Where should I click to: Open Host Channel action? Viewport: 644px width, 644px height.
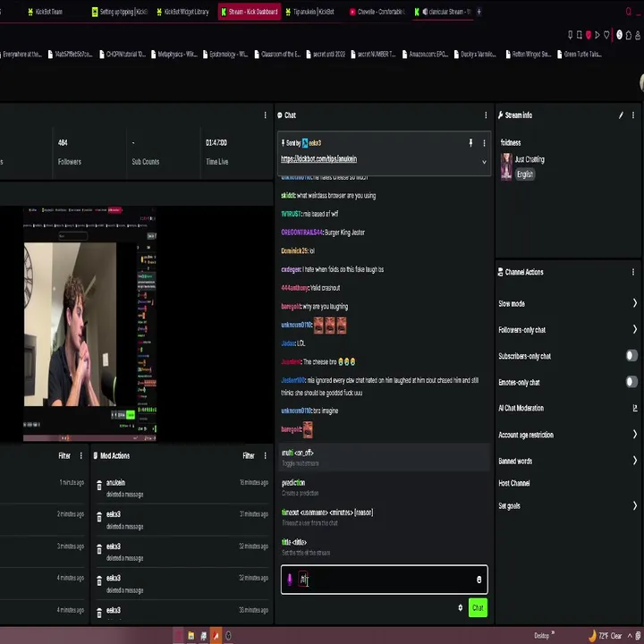click(513, 483)
